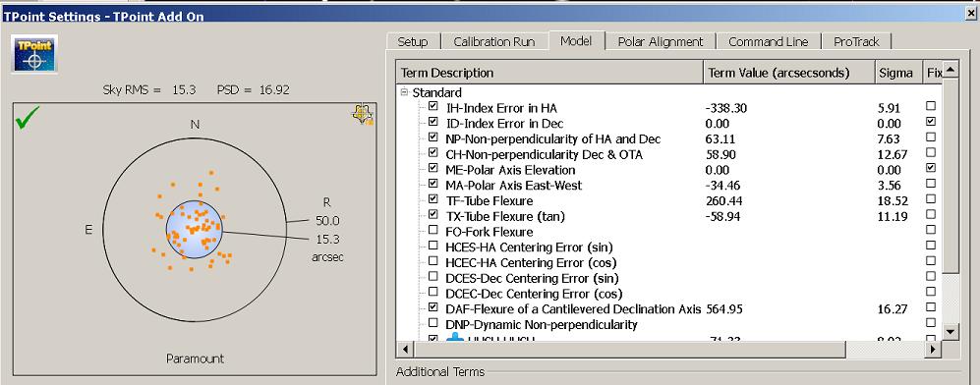Go to the Command Line tab
Viewport: 980px width, 385px height.
pos(768,42)
